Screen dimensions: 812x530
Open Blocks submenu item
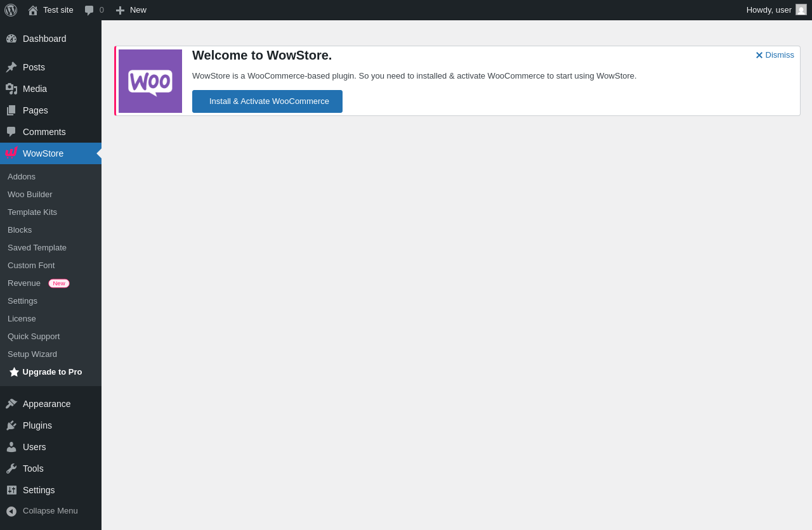[x=20, y=230]
